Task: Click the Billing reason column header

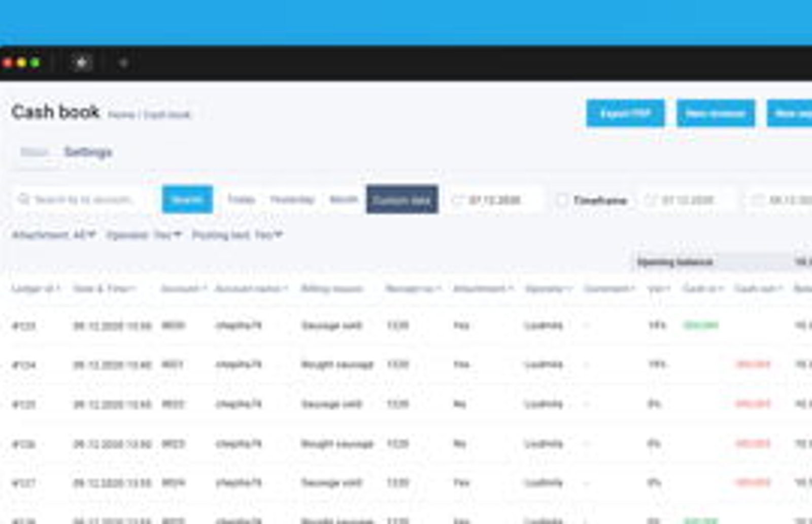Action: click(x=332, y=288)
